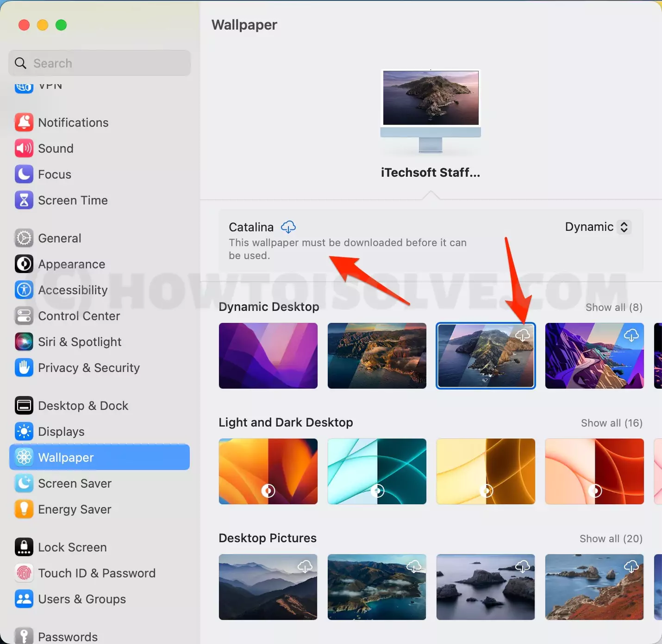Choose the red coastal cliffs picture
The image size is (662, 644).
[594, 587]
